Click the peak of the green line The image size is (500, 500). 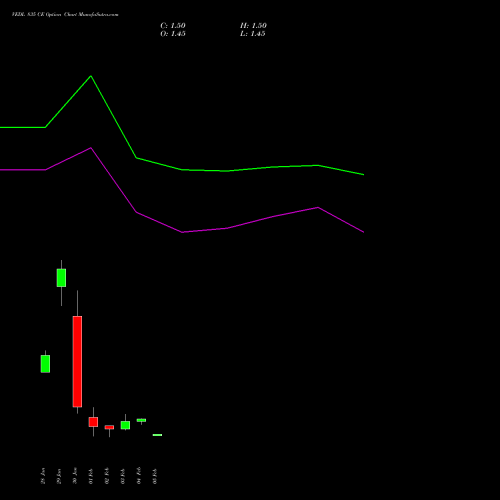[91, 76]
